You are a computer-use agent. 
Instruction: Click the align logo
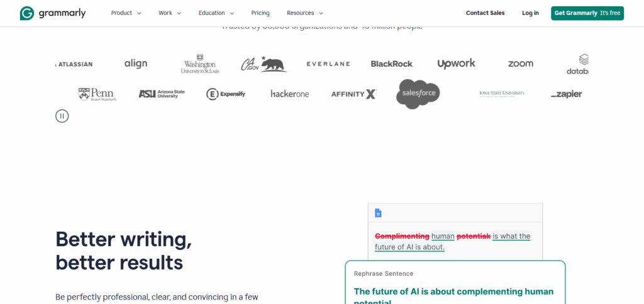[136, 63]
